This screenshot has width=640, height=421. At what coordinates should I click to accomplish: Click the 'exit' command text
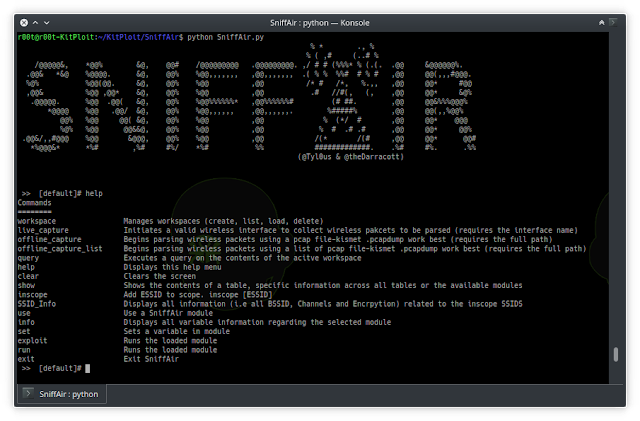click(26, 359)
